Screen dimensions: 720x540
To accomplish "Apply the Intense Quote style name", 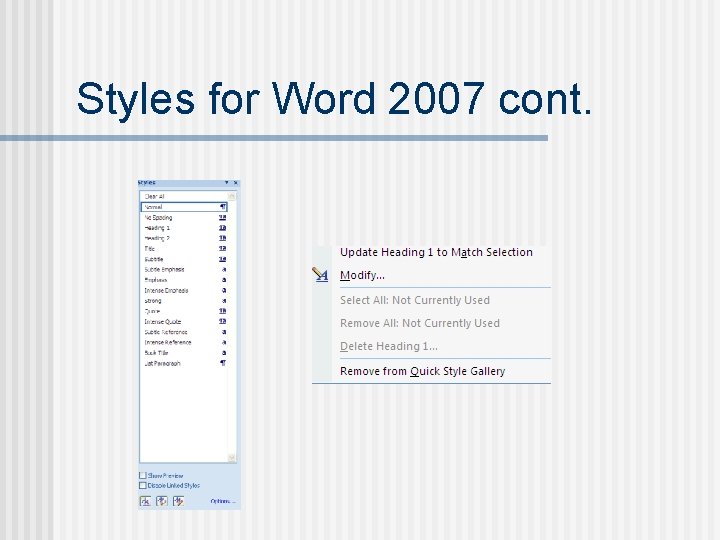I will pos(163,322).
